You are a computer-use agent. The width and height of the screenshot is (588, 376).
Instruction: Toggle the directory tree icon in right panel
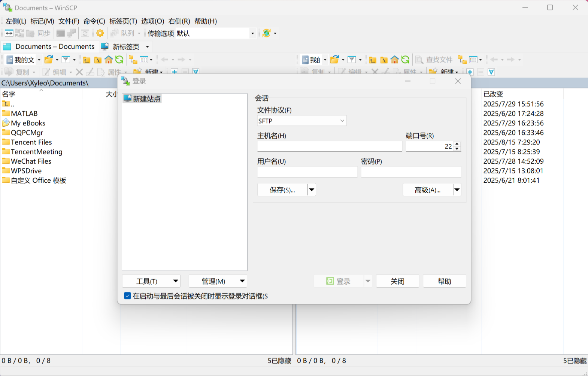click(x=463, y=60)
